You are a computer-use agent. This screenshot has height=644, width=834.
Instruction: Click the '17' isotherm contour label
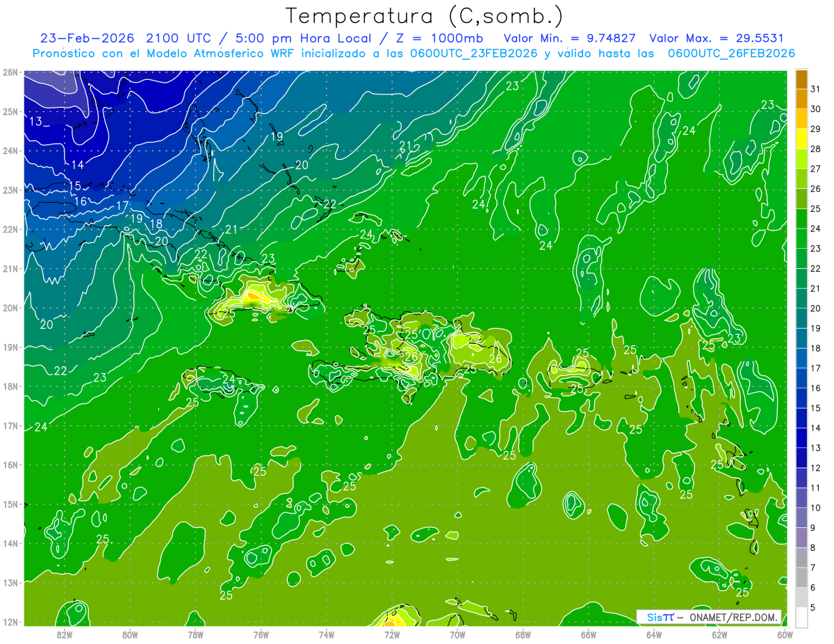tap(122, 206)
